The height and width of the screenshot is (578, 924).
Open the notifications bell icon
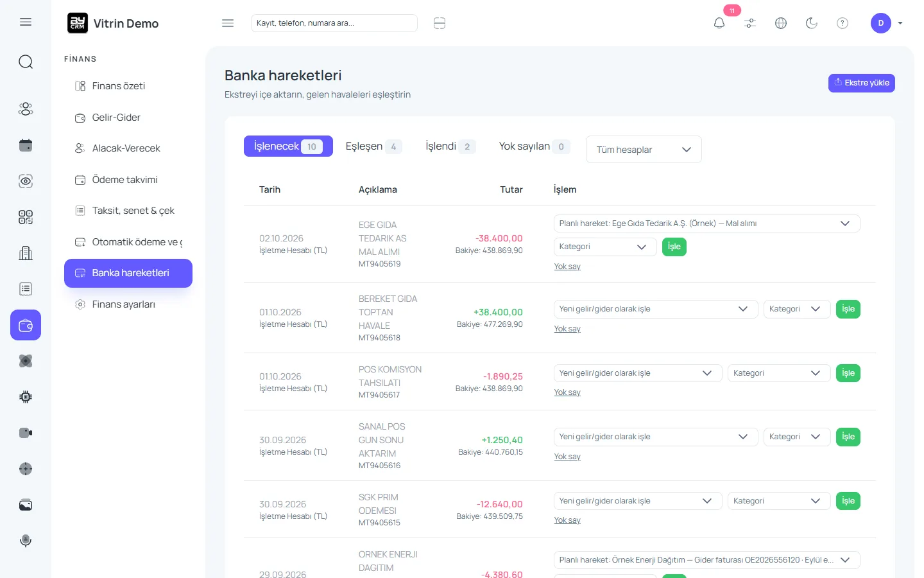coord(719,23)
